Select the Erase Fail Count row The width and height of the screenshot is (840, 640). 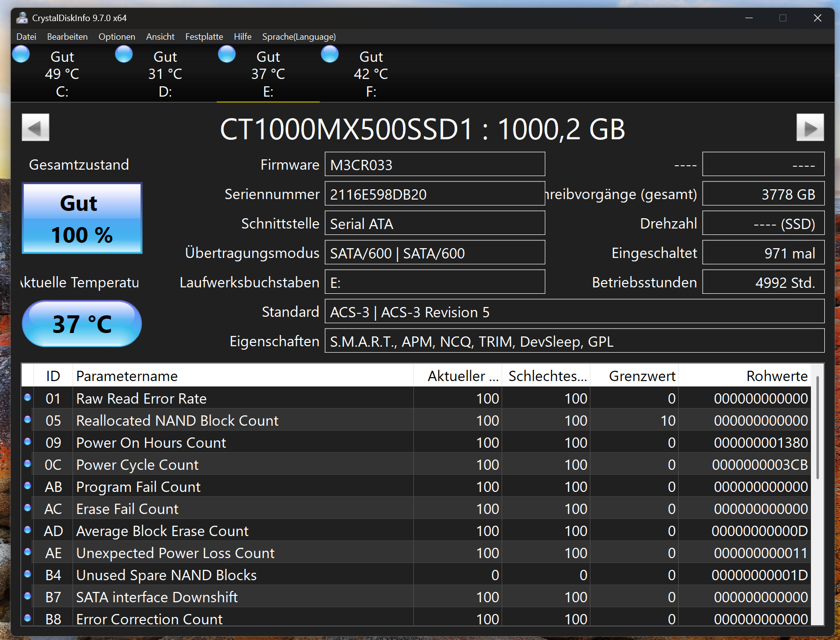416,508
